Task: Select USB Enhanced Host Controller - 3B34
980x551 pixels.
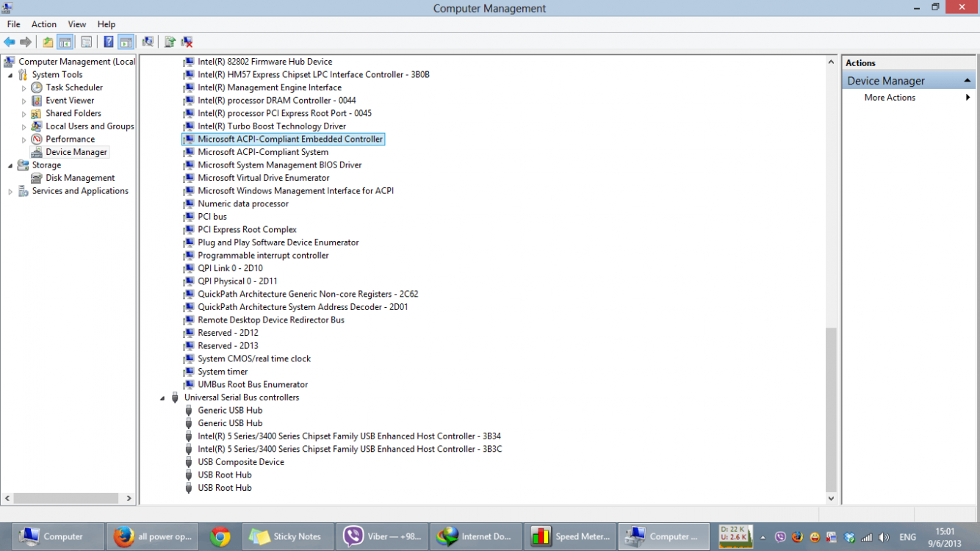Action: (349, 436)
